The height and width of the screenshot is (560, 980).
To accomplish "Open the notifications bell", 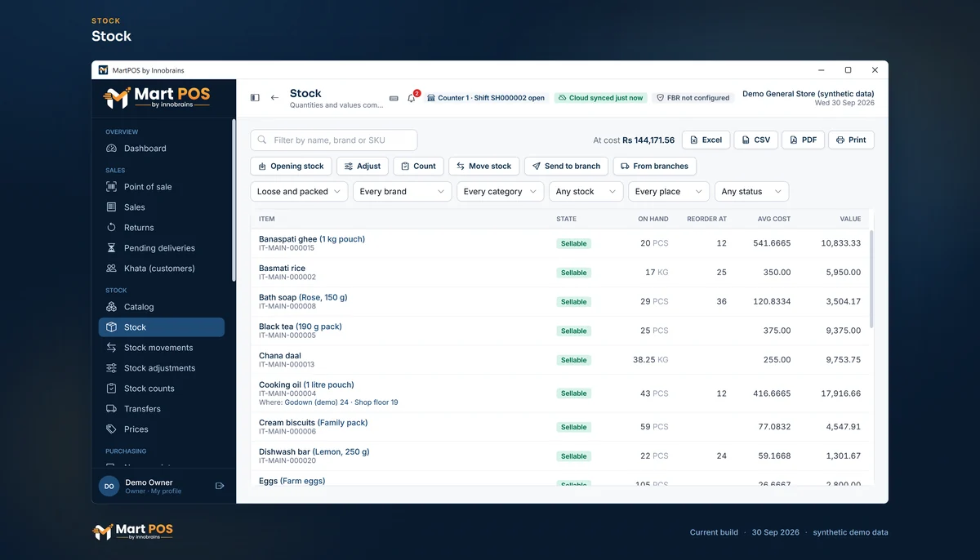I will tap(412, 98).
